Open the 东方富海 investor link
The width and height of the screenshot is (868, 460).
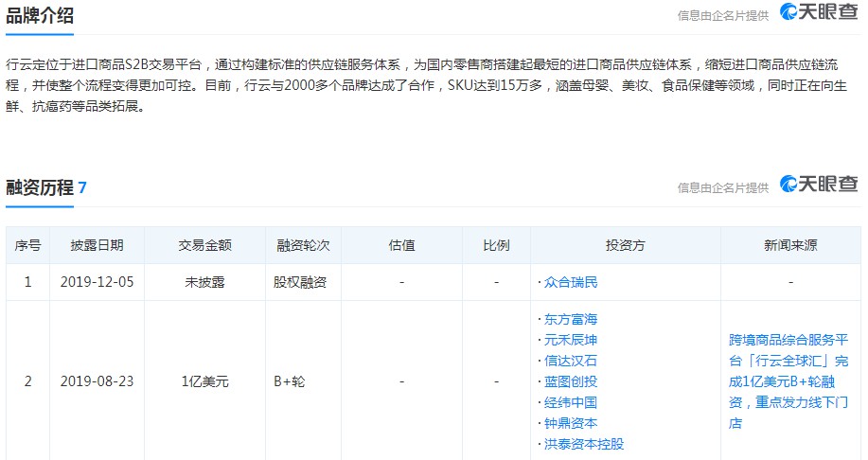570,319
